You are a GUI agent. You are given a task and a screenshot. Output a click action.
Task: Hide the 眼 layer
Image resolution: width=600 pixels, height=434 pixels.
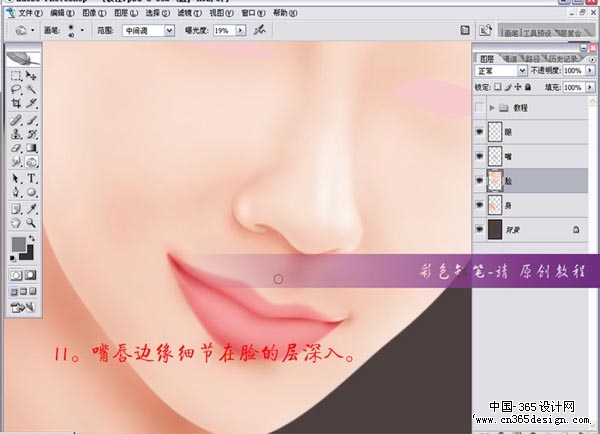(x=479, y=132)
